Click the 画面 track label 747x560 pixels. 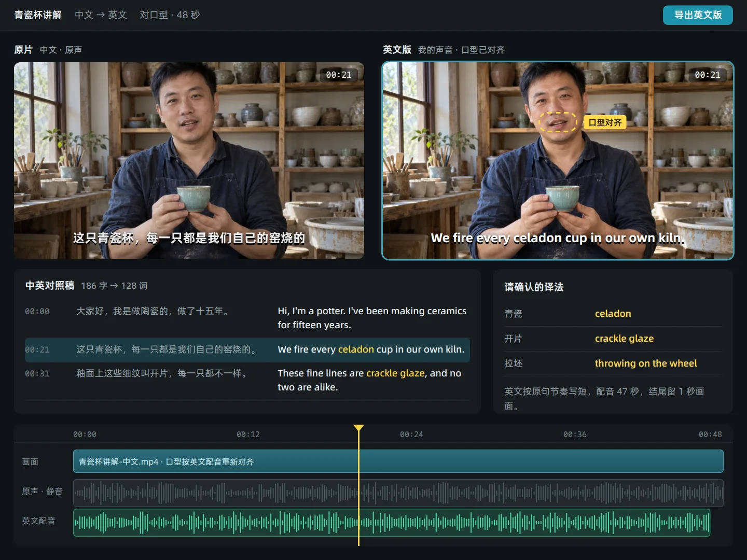30,461
